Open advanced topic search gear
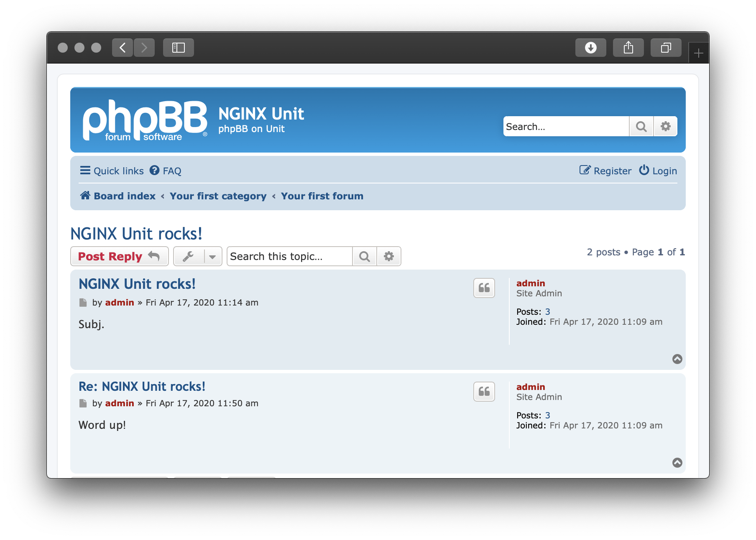Viewport: 756px width, 540px height. point(389,256)
